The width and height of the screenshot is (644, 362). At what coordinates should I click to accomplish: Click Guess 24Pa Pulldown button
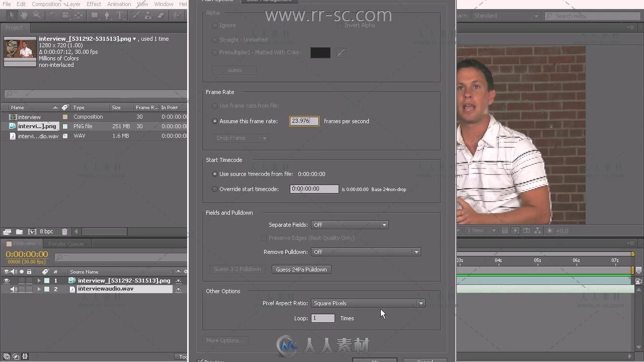(301, 269)
